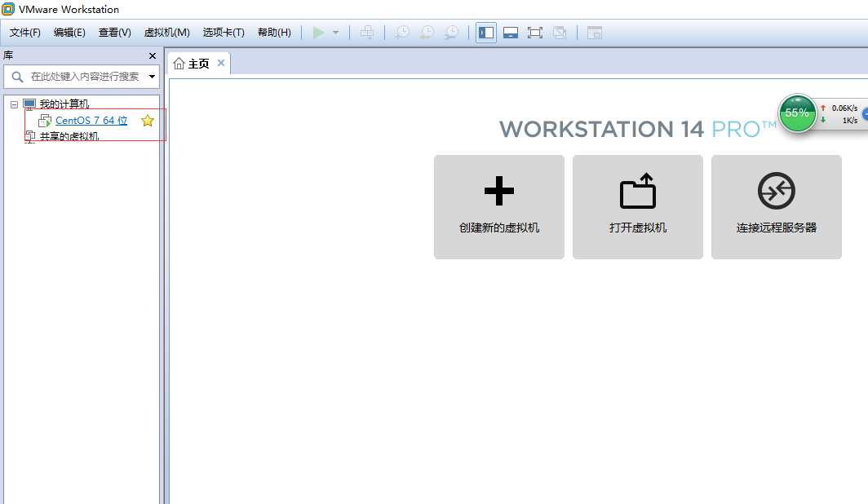Click the Send Ctrl+Alt+Del toolbar icon
This screenshot has height=504, width=868.
tap(367, 33)
